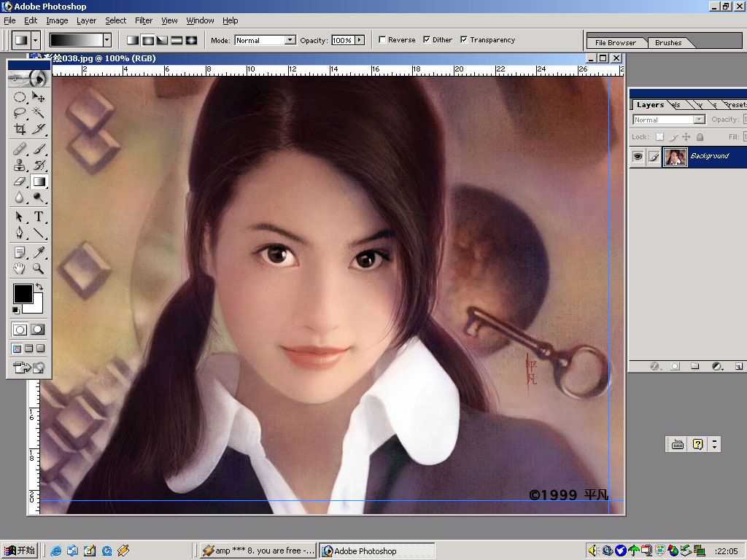Viewport: 747px width, 560px height.
Task: Open the Opacity slider arrow
Action: tap(360, 40)
